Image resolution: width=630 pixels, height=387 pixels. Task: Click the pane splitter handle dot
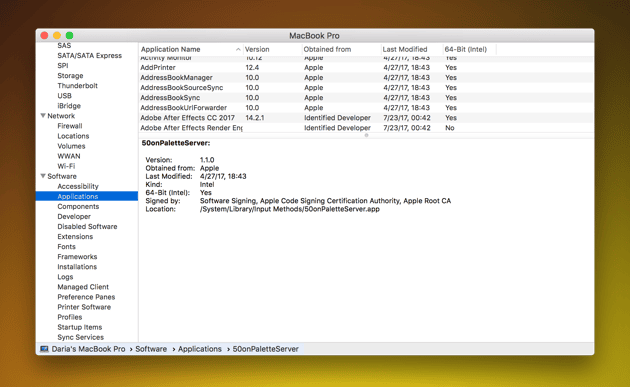coord(366,135)
